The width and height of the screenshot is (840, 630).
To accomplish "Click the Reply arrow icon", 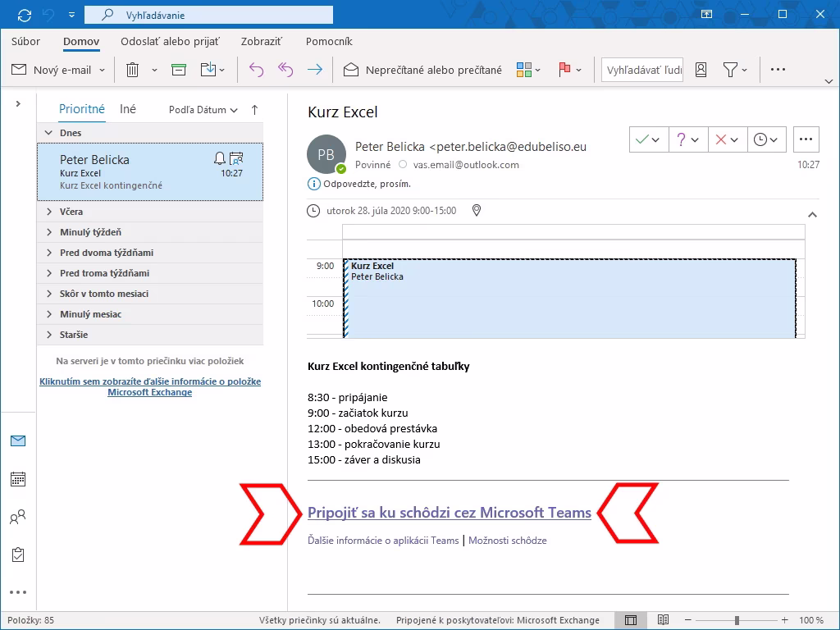I will pyautogui.click(x=256, y=70).
